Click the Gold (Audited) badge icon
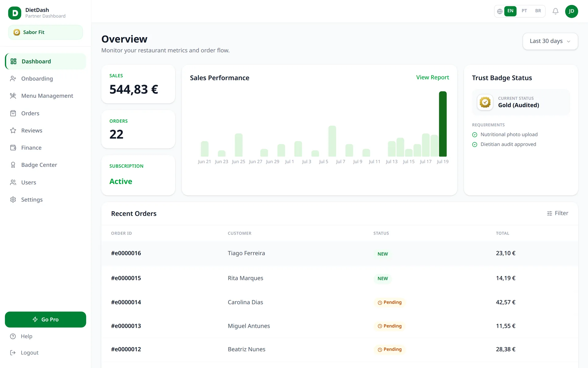Image resolution: width=588 pixels, height=368 pixels. point(485,102)
